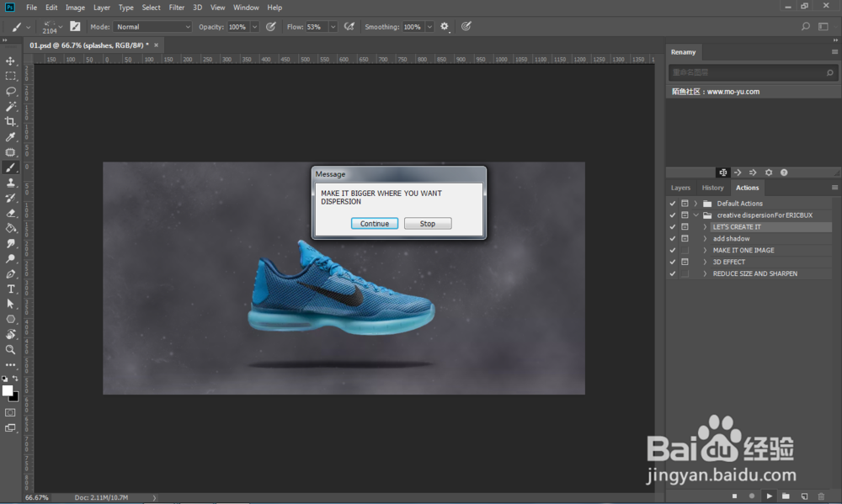Select the Paint Bucket tool
The width and height of the screenshot is (842, 504).
click(10, 228)
